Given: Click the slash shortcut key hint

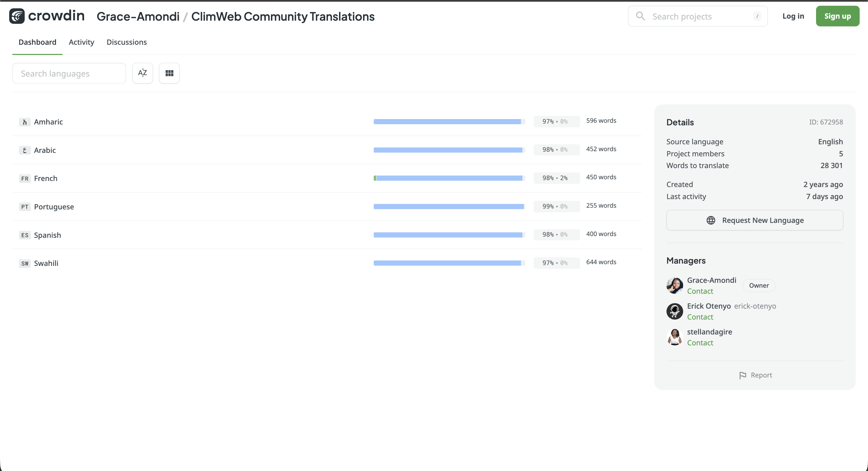Looking at the screenshot, I should [x=757, y=16].
